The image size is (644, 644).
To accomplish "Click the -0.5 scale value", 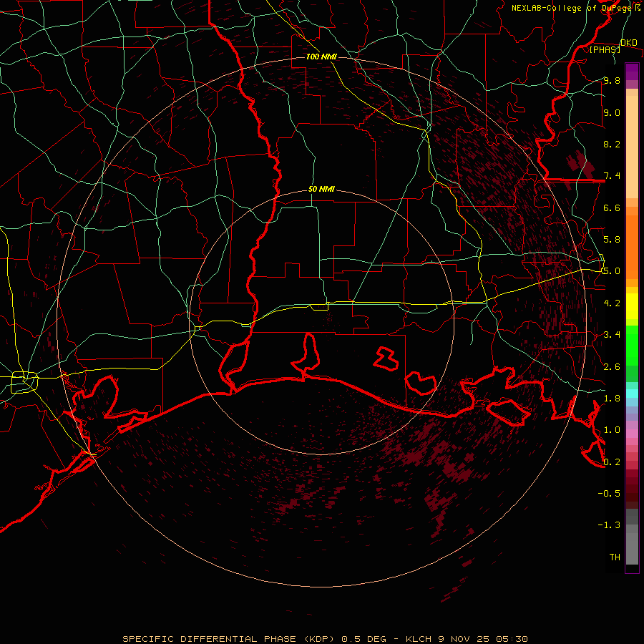I will click(x=609, y=494).
